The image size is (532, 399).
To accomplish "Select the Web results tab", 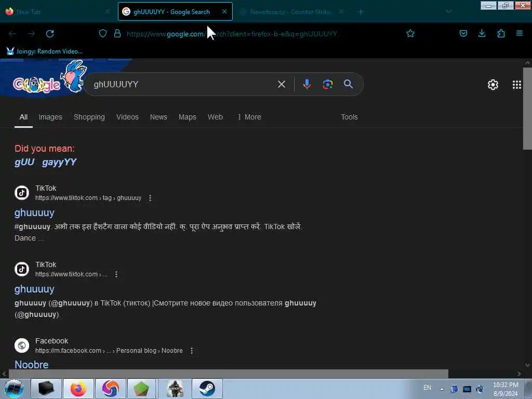I will (x=215, y=117).
